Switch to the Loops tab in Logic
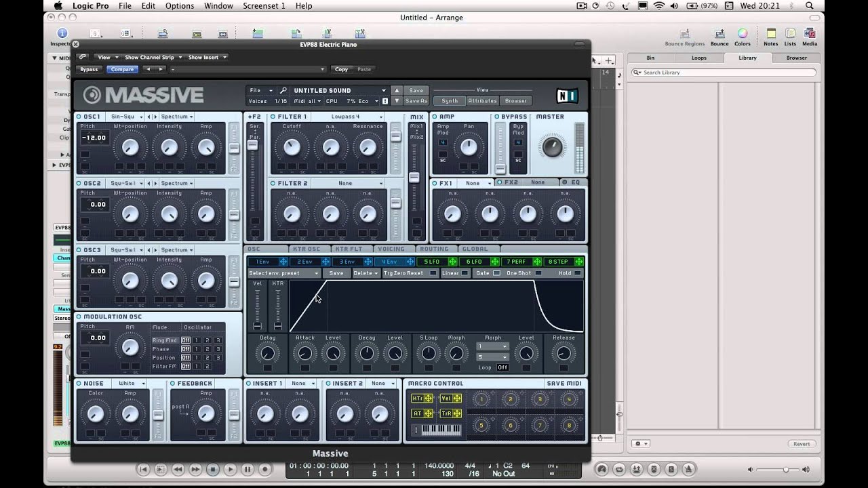This screenshot has height=488, width=868. click(x=698, y=58)
